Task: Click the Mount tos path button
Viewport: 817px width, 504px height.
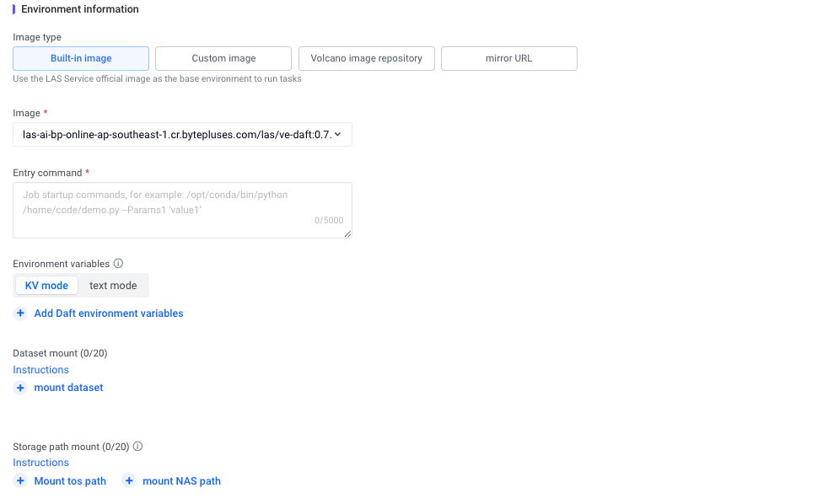Action: [70, 481]
